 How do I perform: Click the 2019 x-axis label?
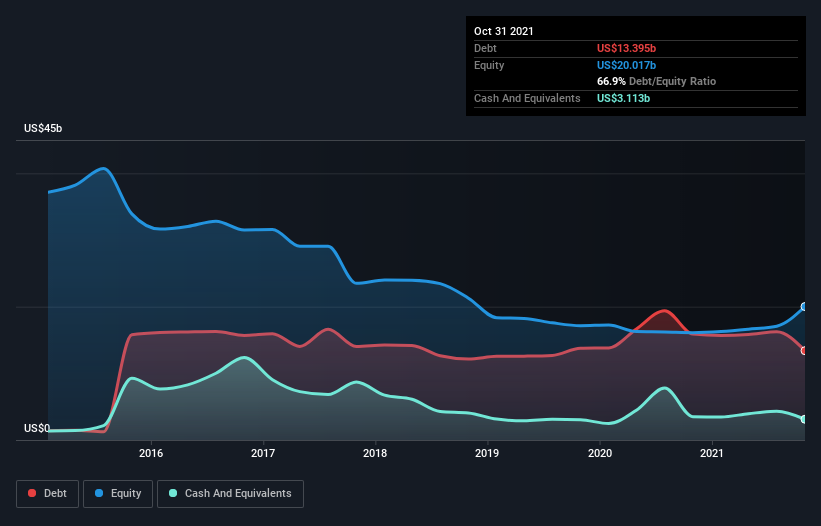pos(487,453)
